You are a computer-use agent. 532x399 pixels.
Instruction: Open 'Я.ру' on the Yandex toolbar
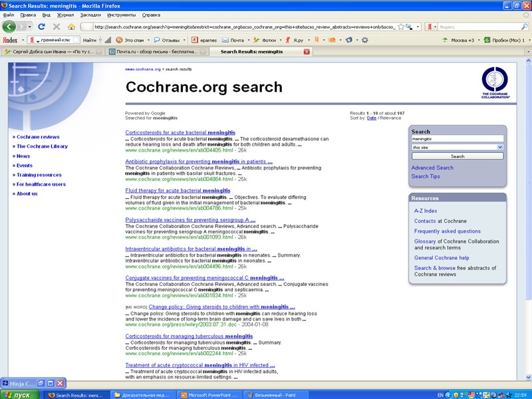click(x=295, y=40)
